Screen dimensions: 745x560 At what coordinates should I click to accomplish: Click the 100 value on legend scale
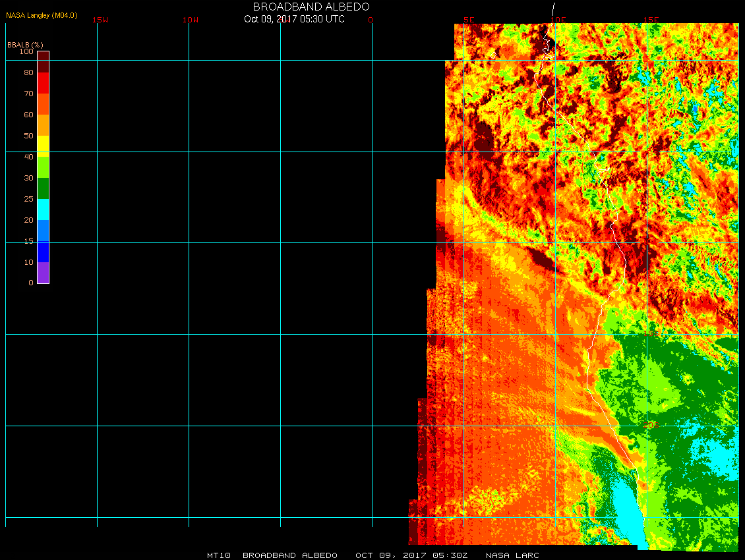tap(26, 51)
